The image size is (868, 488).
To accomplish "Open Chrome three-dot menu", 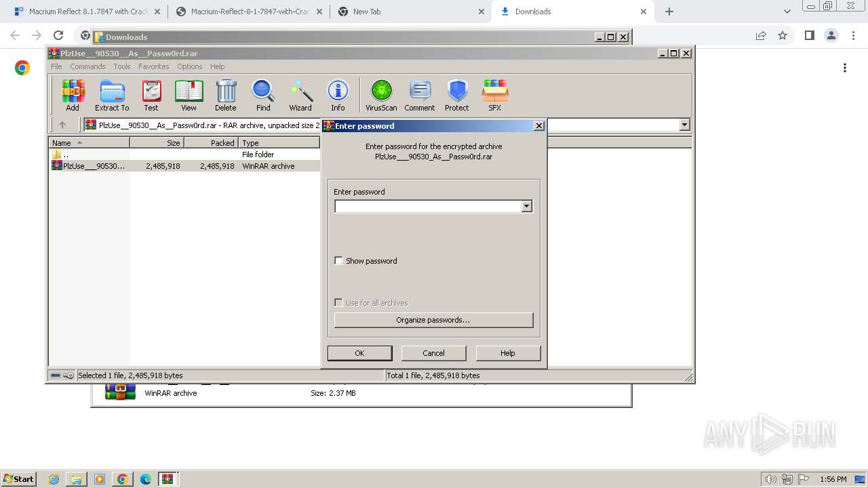I will click(854, 35).
